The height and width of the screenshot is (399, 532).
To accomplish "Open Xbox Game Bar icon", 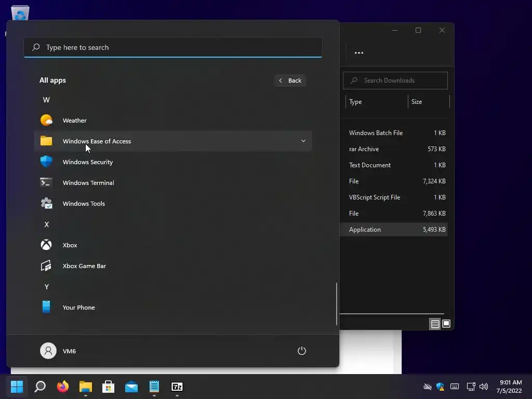I will click(x=46, y=265).
